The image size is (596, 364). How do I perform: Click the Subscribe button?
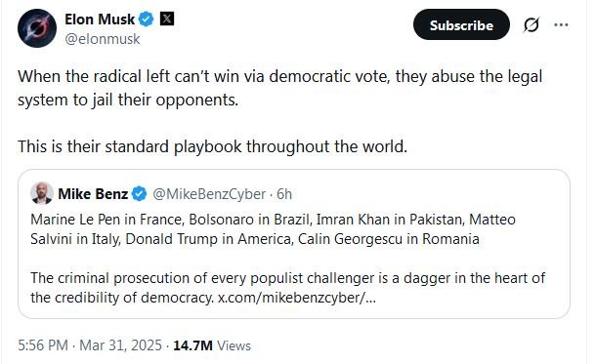tap(461, 24)
